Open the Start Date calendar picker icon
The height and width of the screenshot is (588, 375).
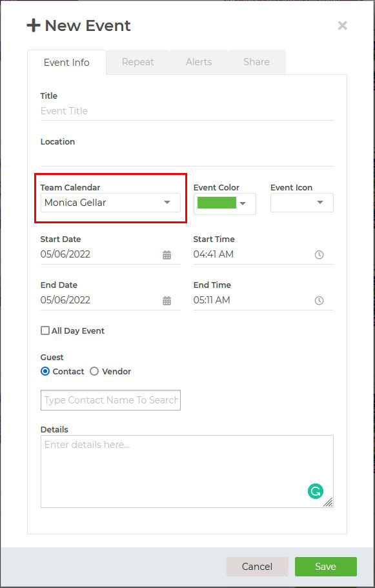pyautogui.click(x=167, y=255)
